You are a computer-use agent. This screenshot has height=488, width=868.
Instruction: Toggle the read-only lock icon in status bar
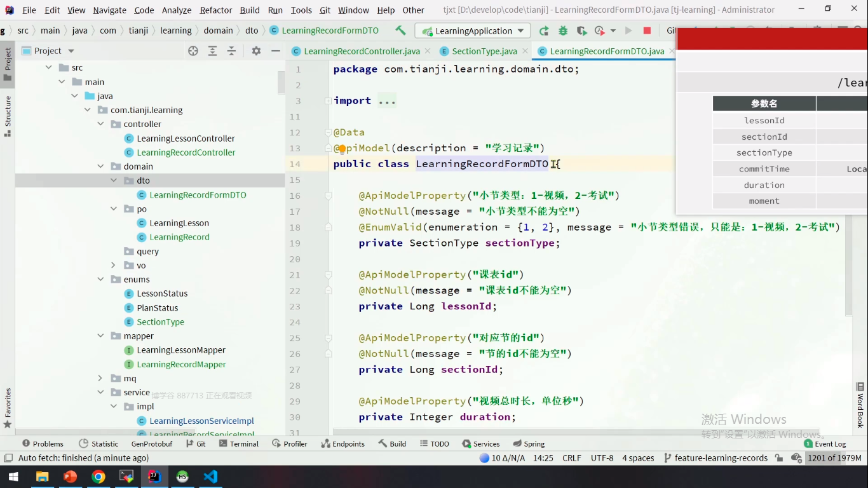click(x=780, y=457)
